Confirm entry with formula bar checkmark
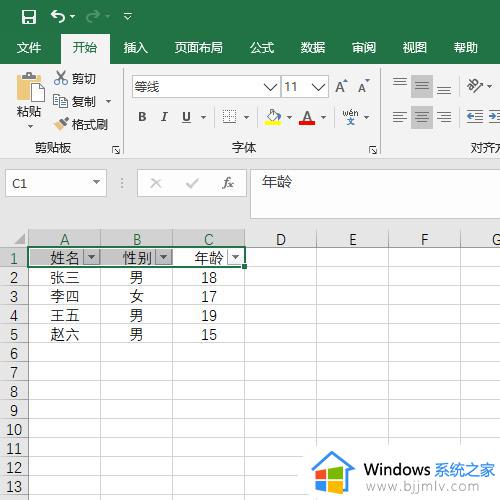500x500 pixels. pyautogui.click(x=192, y=183)
